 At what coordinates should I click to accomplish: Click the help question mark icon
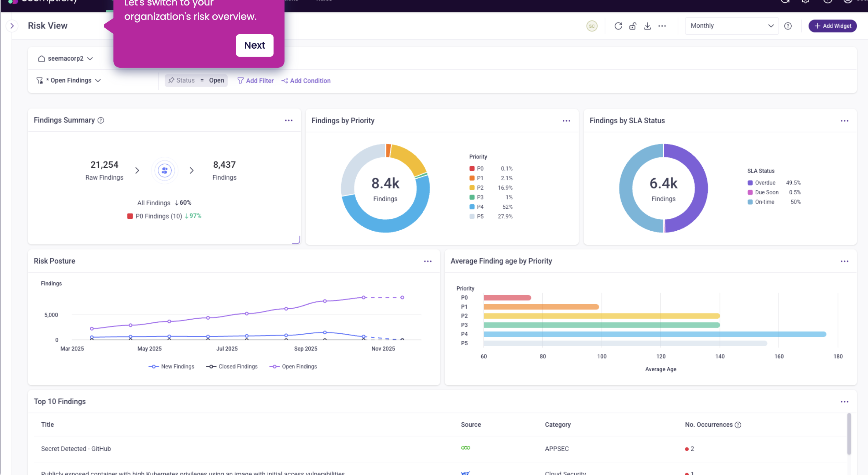[788, 26]
